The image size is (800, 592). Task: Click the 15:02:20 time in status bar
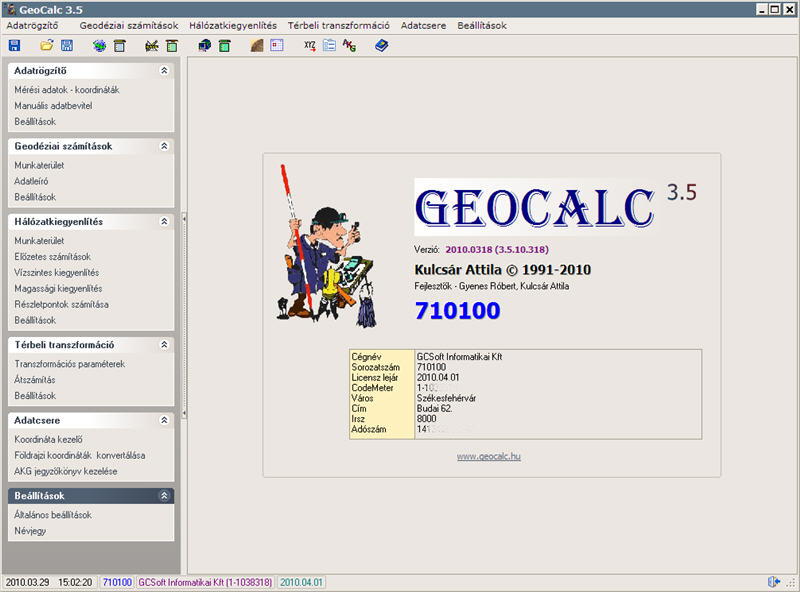75,582
